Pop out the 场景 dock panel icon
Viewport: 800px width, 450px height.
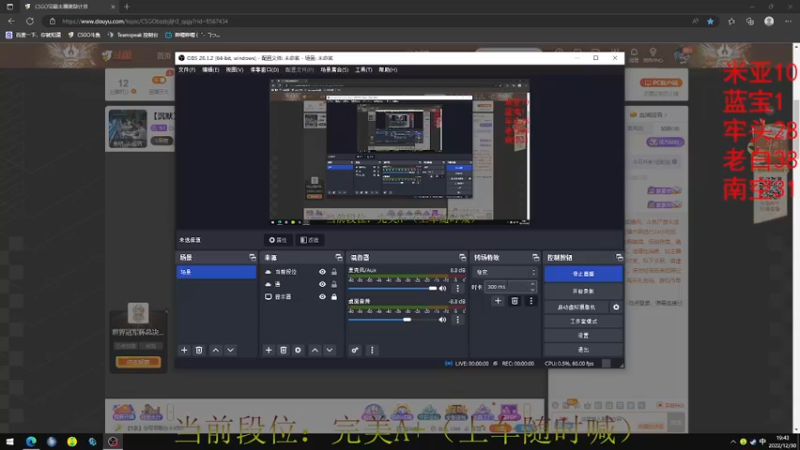coord(252,257)
